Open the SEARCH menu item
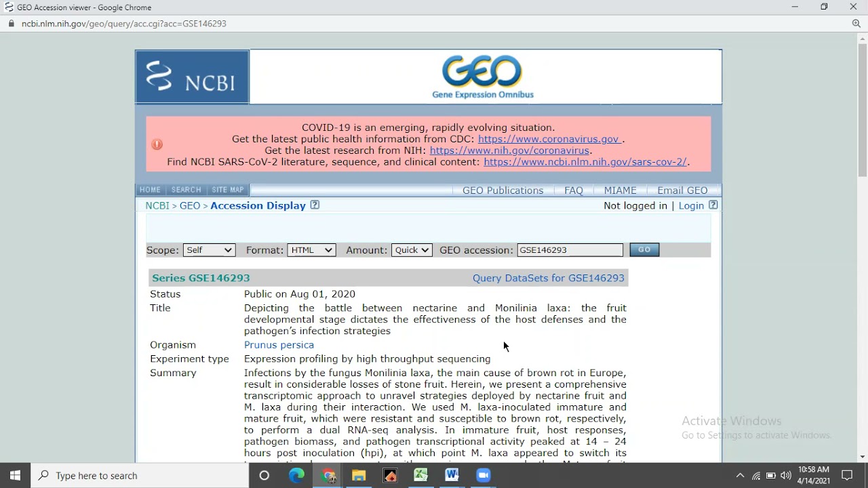The height and width of the screenshot is (488, 868). 186,190
